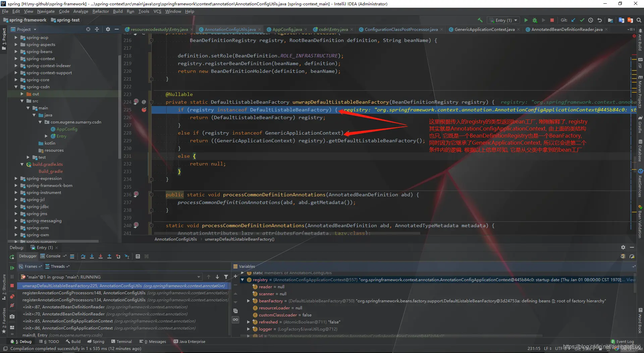Open the Entry (1) run configuration dropdown

click(503, 20)
